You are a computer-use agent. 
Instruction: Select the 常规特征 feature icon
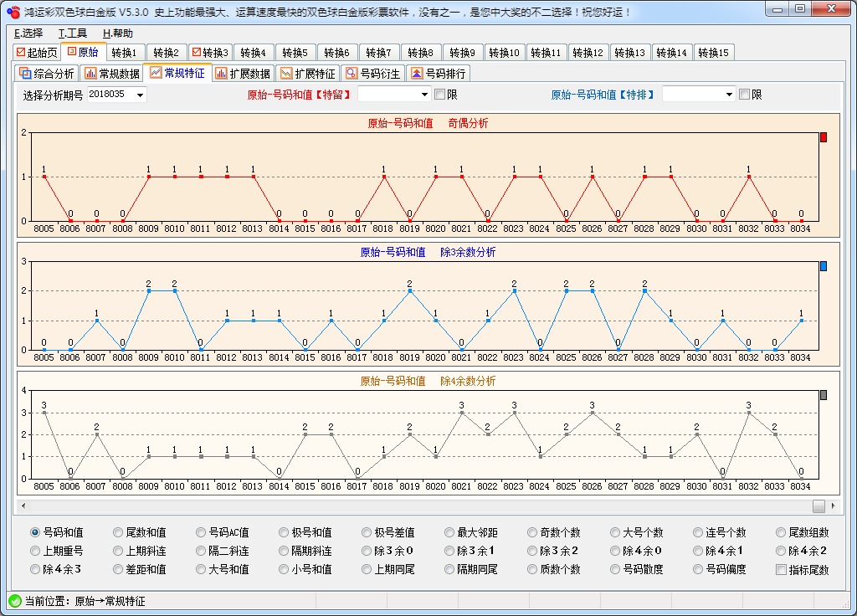coord(154,73)
